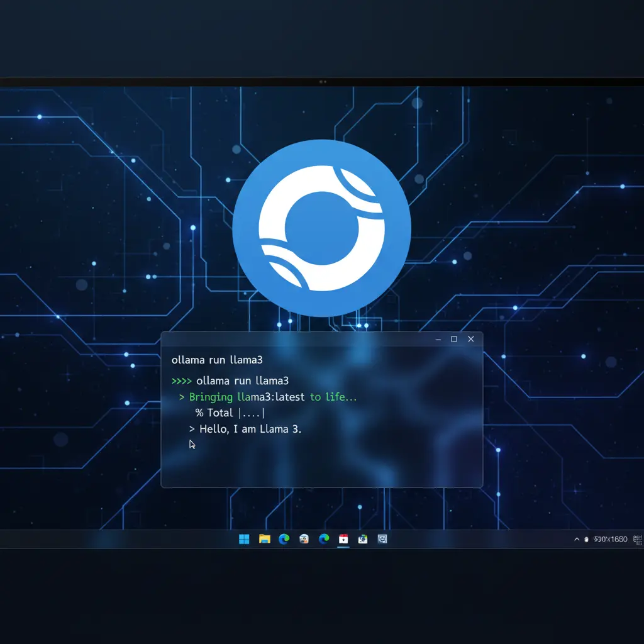Open the photos app from the taskbar
The height and width of the screenshot is (644, 644).
click(x=363, y=539)
